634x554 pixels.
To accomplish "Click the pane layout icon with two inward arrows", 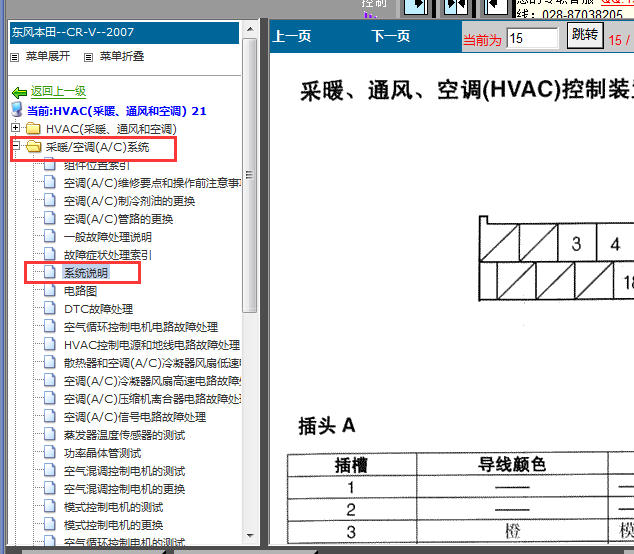I will tap(456, 6).
